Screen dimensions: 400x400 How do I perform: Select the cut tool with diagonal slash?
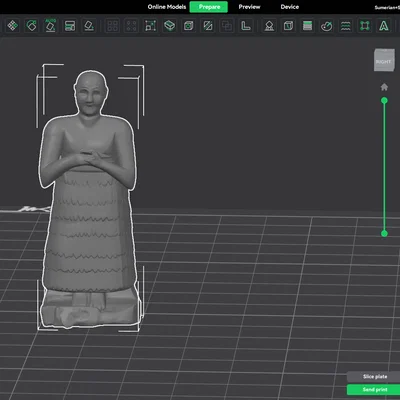point(208,26)
